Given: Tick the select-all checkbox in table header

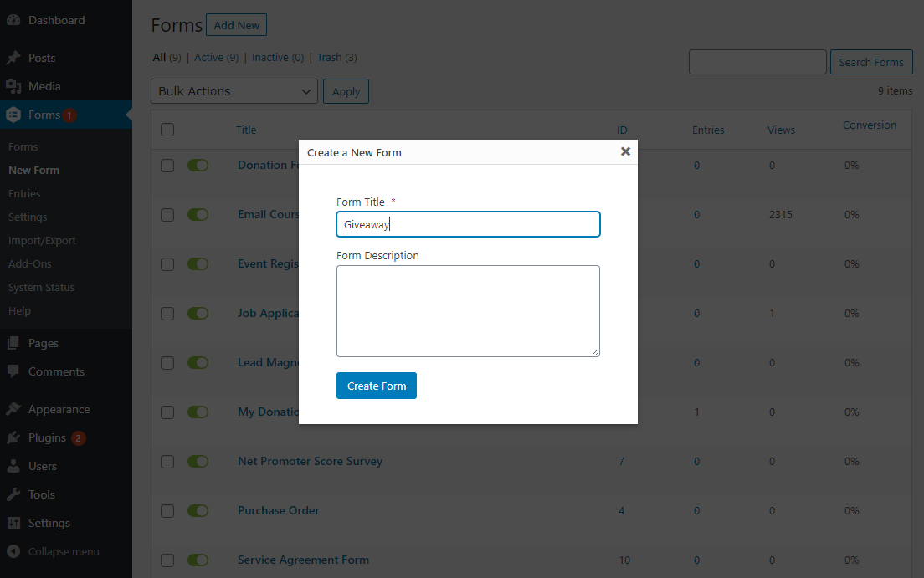Looking at the screenshot, I should [167, 130].
